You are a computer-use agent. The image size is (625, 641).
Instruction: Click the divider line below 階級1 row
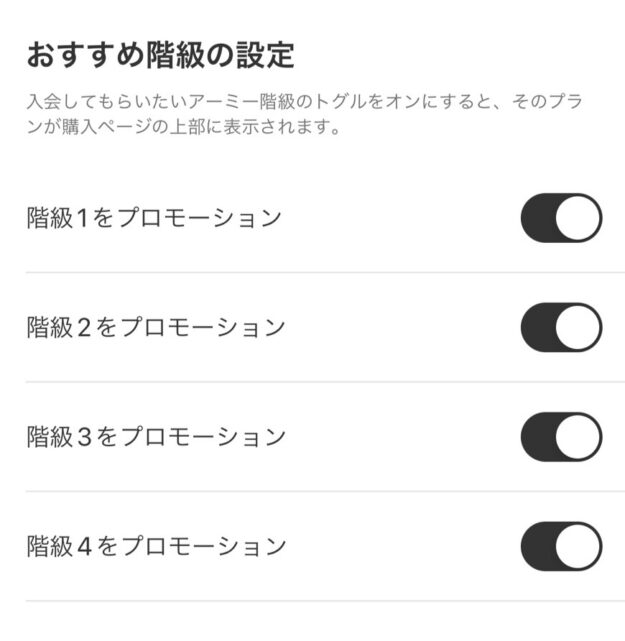[325, 272]
